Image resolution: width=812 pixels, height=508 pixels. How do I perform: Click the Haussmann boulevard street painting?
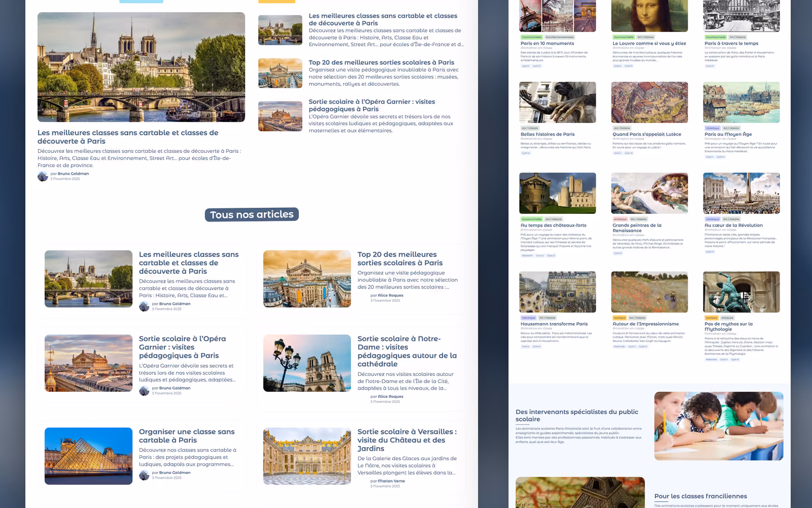558,292
